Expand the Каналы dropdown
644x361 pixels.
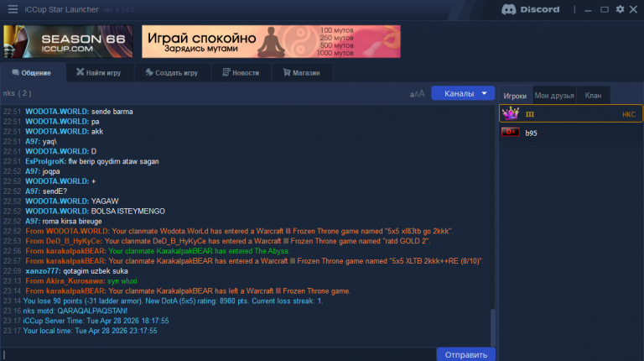point(463,93)
